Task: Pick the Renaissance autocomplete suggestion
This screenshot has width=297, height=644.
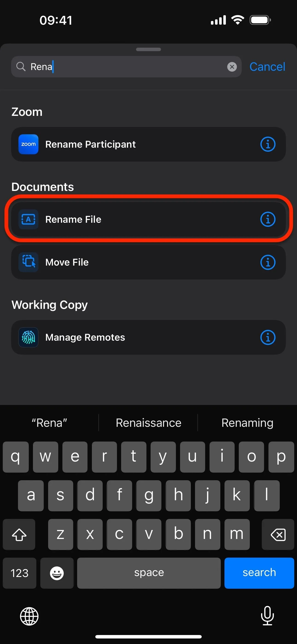Action: click(x=148, y=423)
